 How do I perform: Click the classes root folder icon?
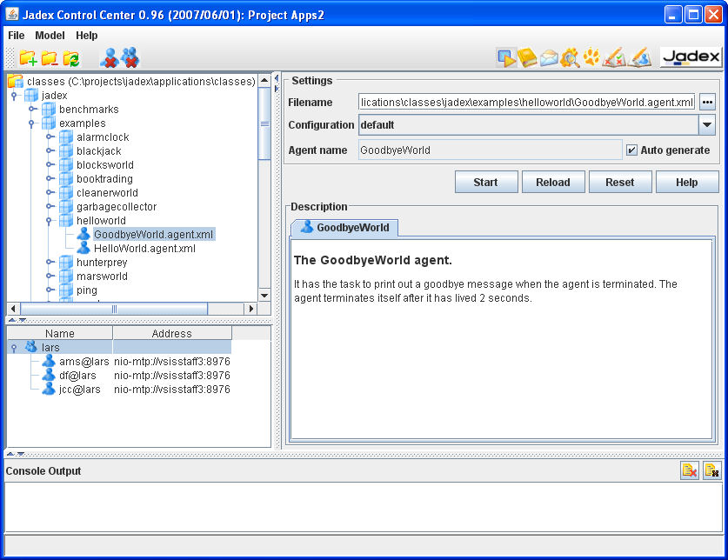coord(16,81)
